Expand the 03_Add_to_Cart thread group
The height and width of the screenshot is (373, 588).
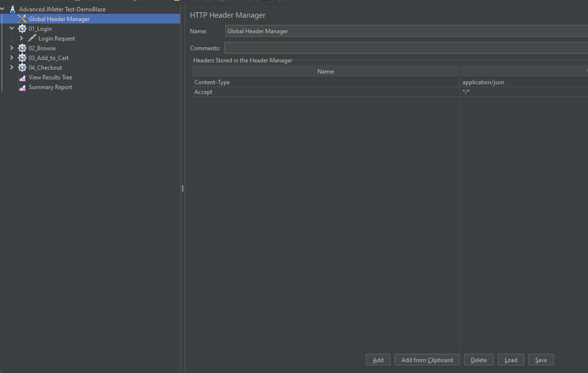12,58
